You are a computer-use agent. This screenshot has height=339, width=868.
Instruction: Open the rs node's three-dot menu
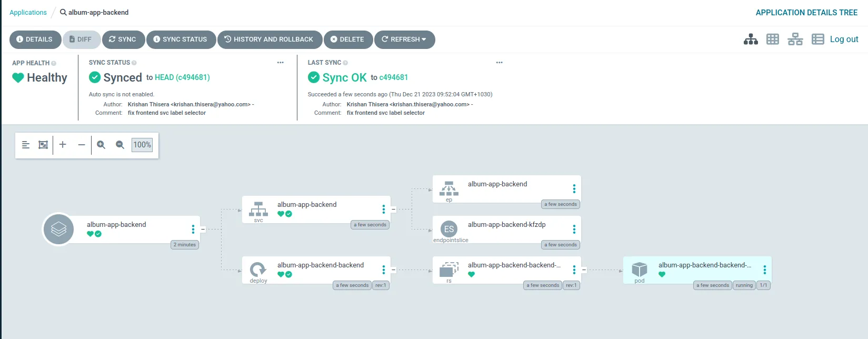[x=574, y=270]
